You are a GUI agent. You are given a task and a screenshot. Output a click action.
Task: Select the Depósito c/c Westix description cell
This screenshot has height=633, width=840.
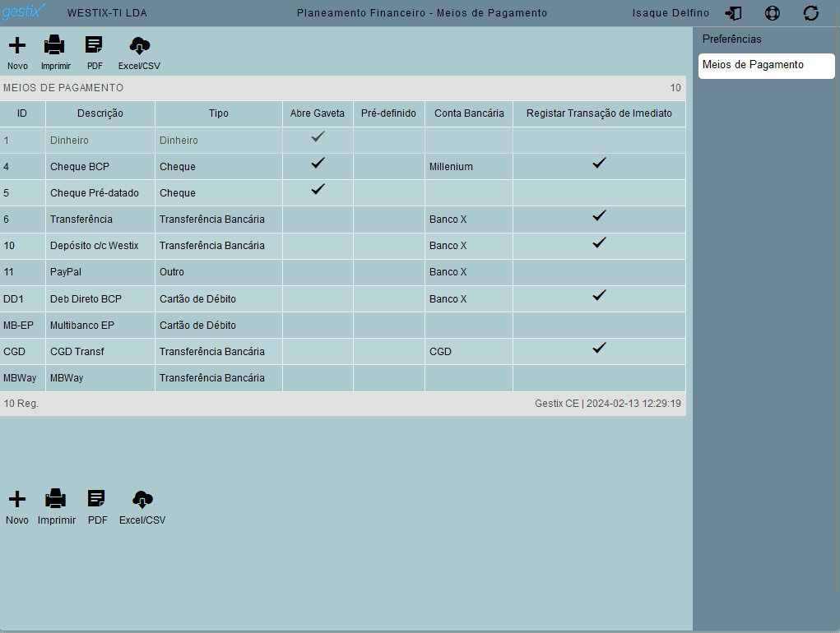coord(100,246)
